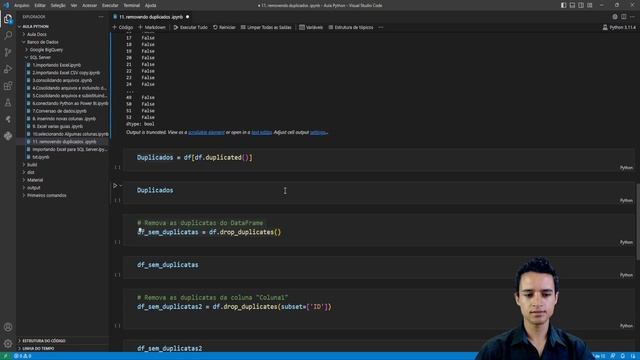Open the Seleção menu
This screenshot has width=640, height=360.
pyautogui.click(x=58, y=5)
